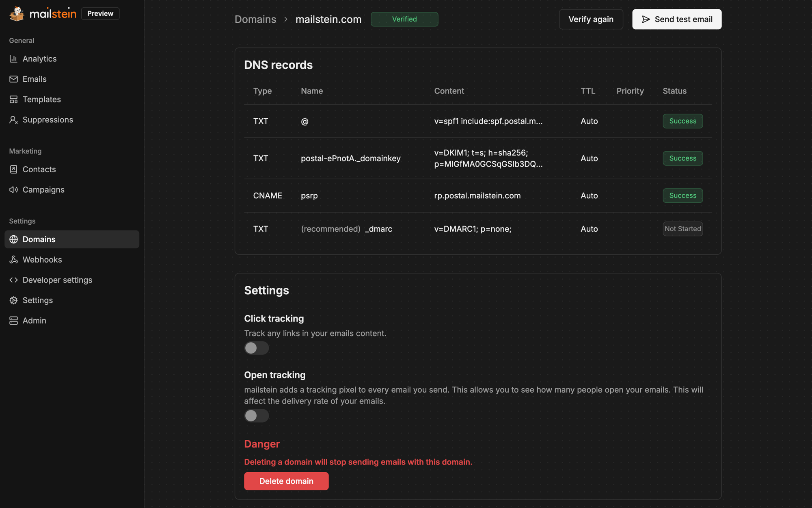The width and height of the screenshot is (812, 508).
Task: Open the Admin page
Action: point(72,321)
